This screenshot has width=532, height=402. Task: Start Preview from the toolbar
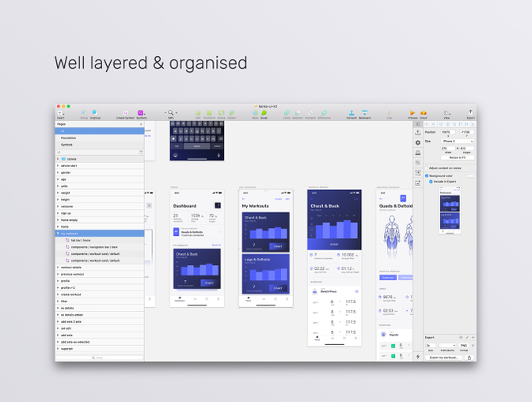412,113
